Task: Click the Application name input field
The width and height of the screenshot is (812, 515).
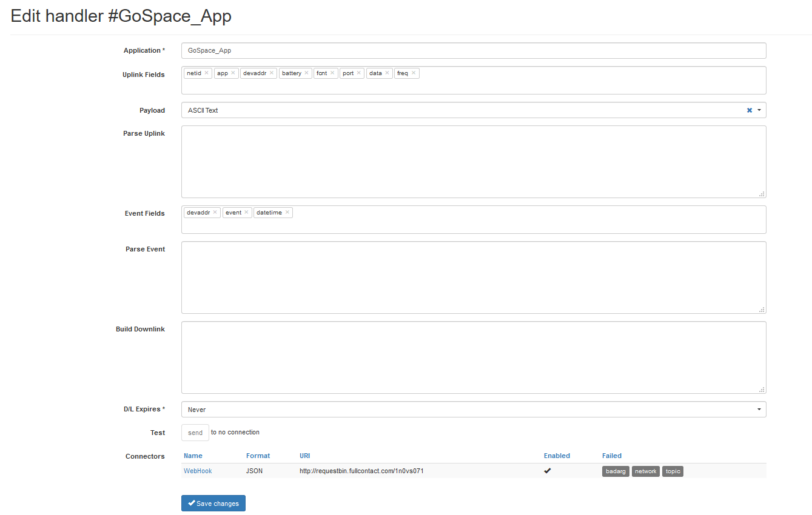Action: 474,51
